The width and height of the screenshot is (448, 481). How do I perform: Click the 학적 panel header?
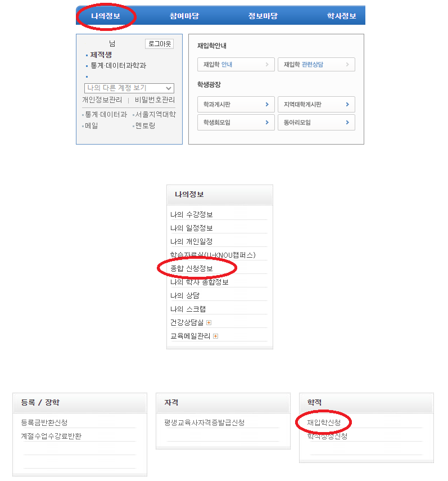coord(366,402)
